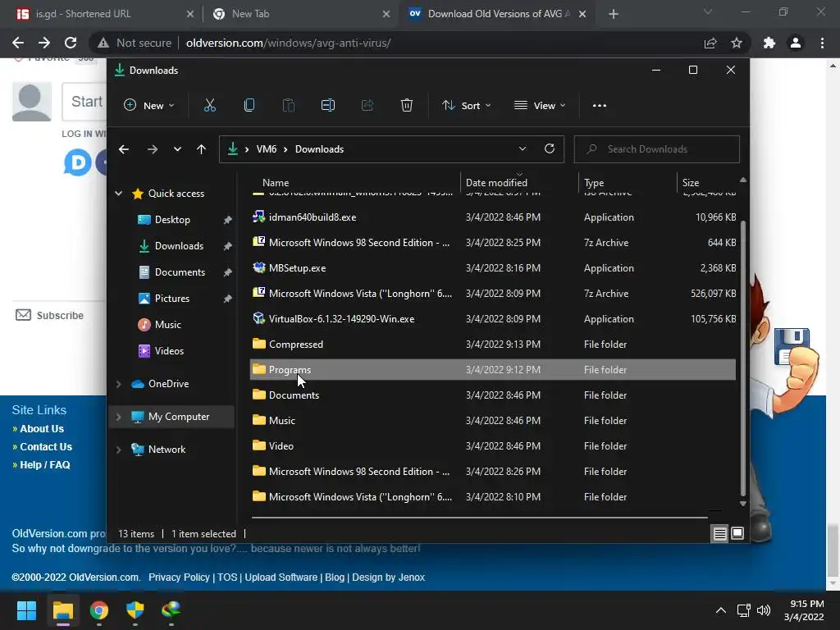Click the VM6 breadcrumb in address bar
The height and width of the screenshot is (630, 840).
coord(267,149)
